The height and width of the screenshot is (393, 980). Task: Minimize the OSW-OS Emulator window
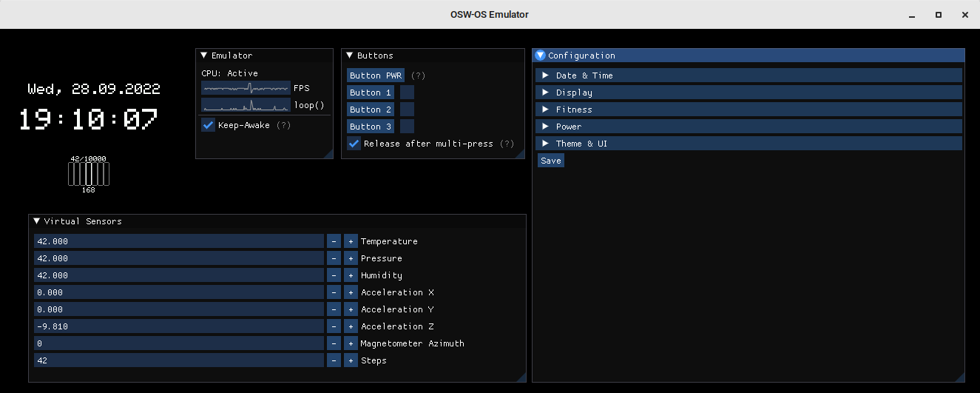[912, 15]
